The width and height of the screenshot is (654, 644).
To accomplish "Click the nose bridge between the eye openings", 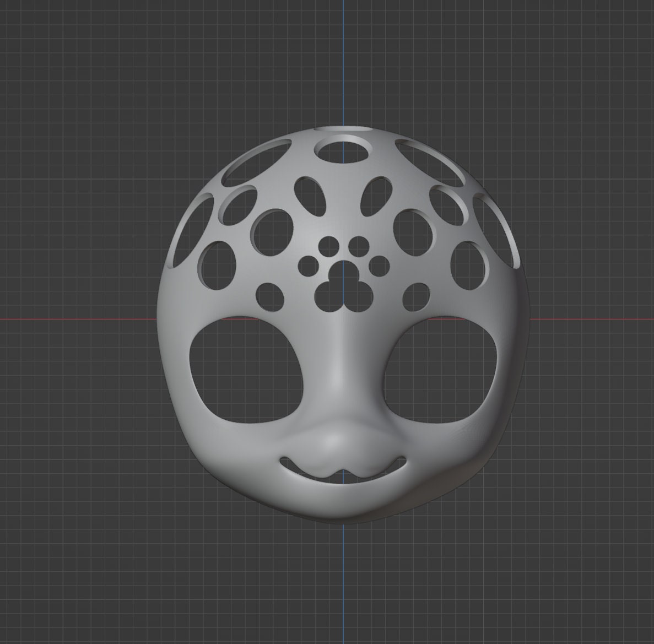I will coord(343,371).
